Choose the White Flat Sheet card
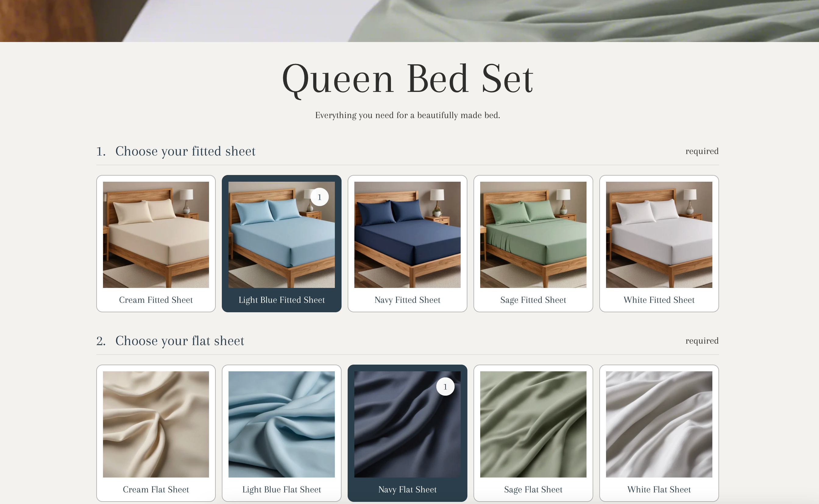 coord(659,433)
